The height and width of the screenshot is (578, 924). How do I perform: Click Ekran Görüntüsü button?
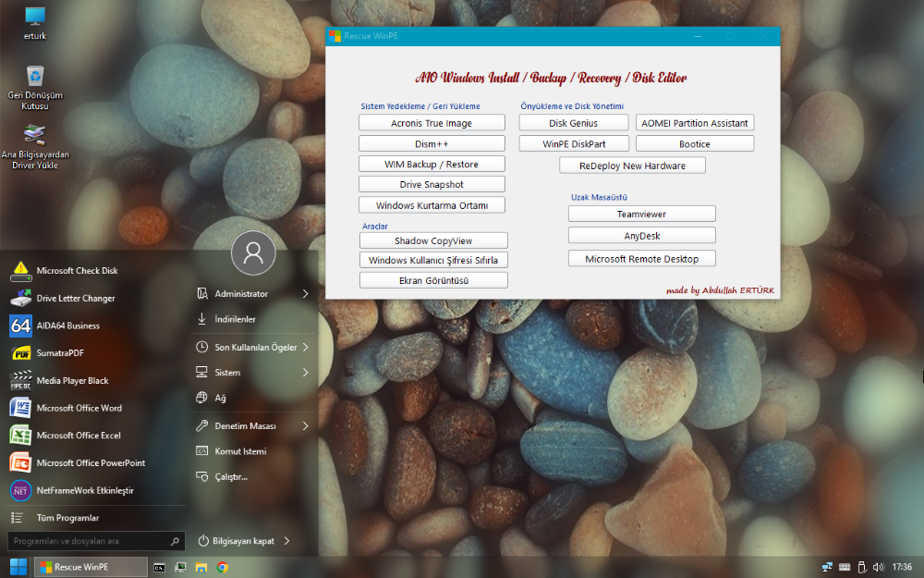click(x=433, y=280)
